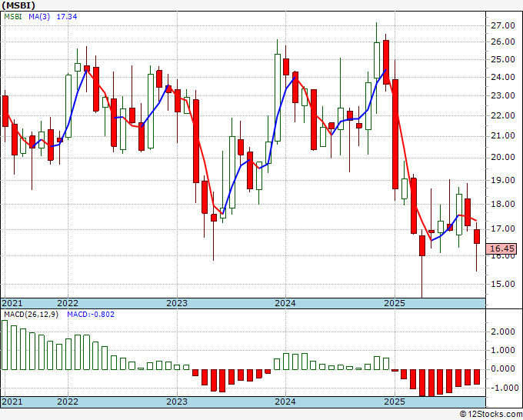Click the 21.00 price axis label

[x=503, y=136]
